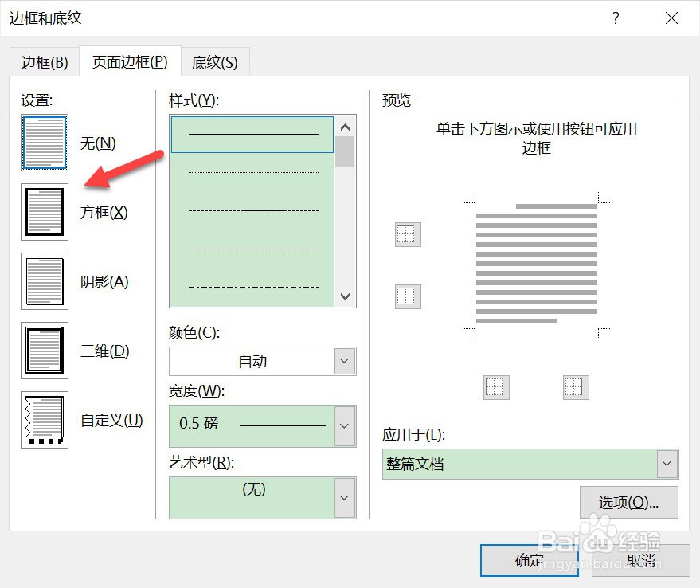Click the page preview diagram
This screenshot has width=700, height=588.
click(x=537, y=266)
